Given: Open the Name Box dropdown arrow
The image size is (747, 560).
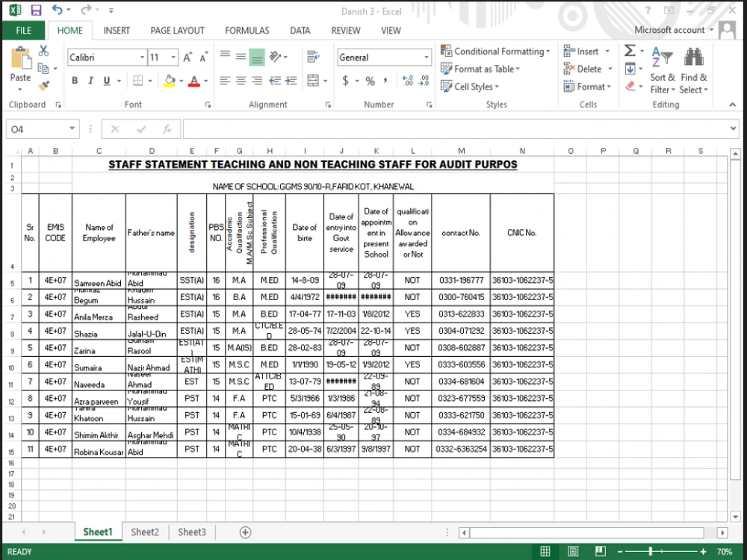Looking at the screenshot, I should click(x=72, y=128).
